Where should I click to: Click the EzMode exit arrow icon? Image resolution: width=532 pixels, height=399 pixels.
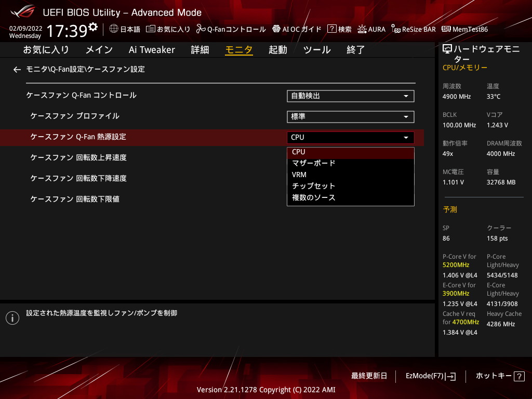[x=451, y=376]
